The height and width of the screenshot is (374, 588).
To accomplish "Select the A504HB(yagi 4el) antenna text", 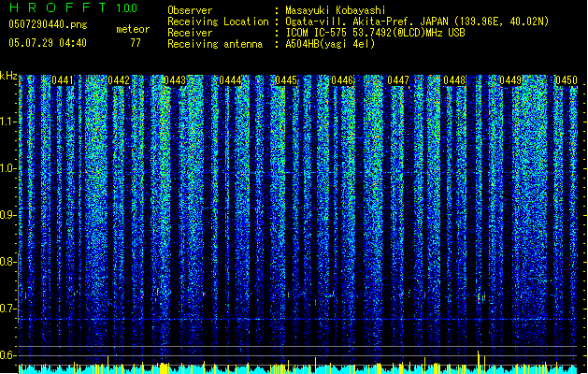I will [330, 44].
